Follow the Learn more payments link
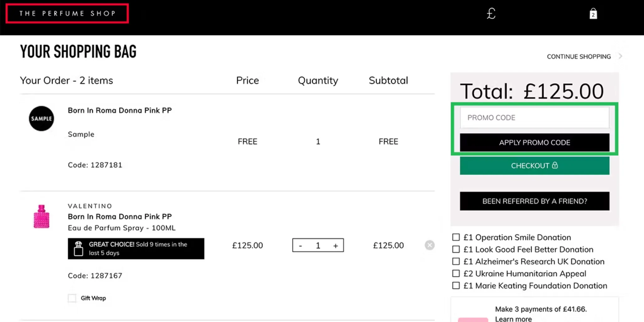The image size is (644, 322). click(513, 319)
